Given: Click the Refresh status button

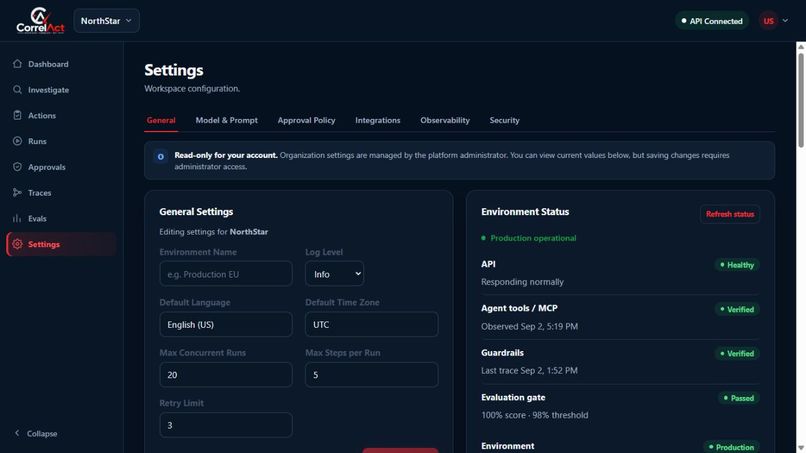Looking at the screenshot, I should point(730,214).
